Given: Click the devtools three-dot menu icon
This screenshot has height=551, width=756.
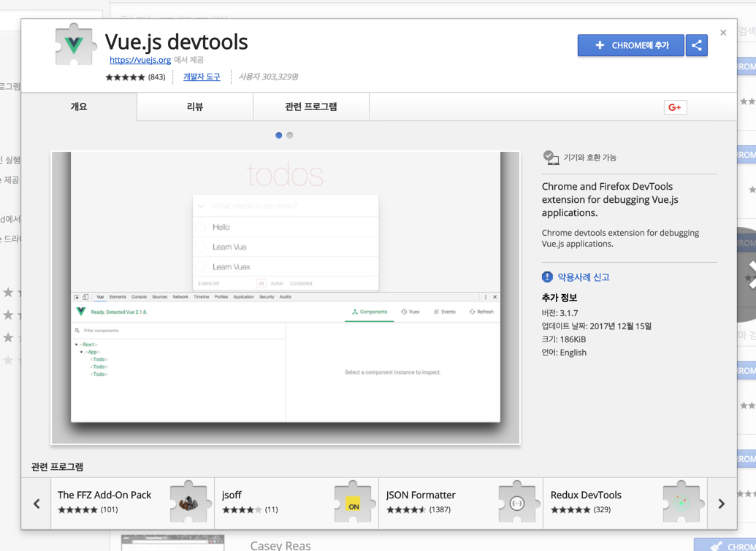Looking at the screenshot, I should (x=486, y=297).
